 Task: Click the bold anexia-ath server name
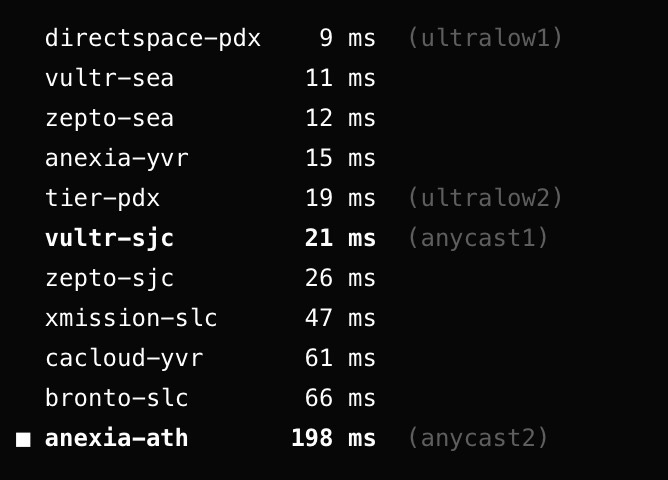(116, 438)
